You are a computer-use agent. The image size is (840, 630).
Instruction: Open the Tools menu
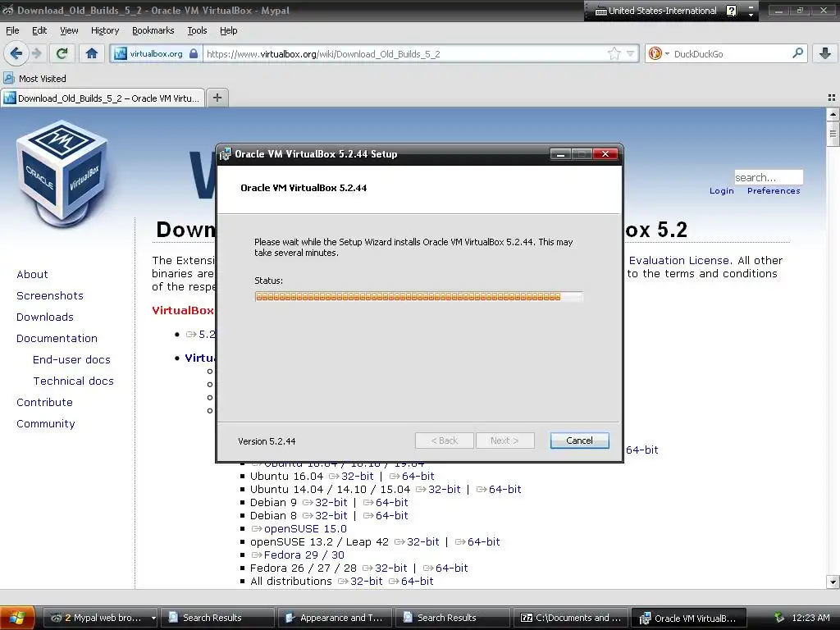click(x=197, y=30)
